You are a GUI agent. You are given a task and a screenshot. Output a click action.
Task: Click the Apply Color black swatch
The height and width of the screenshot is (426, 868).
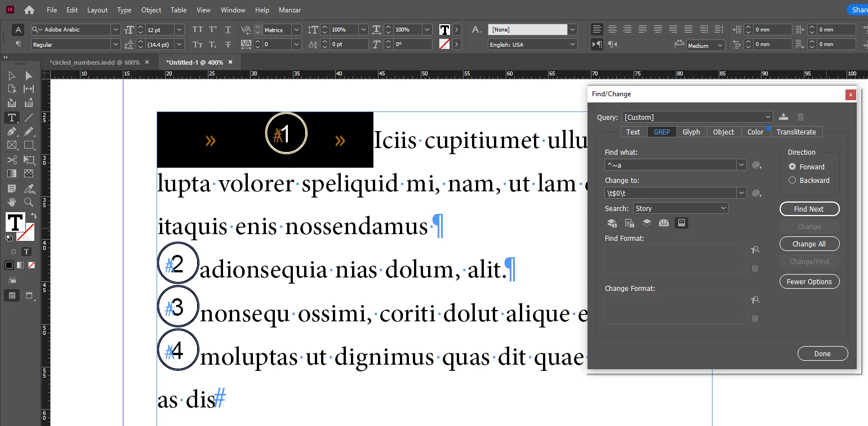click(9, 264)
